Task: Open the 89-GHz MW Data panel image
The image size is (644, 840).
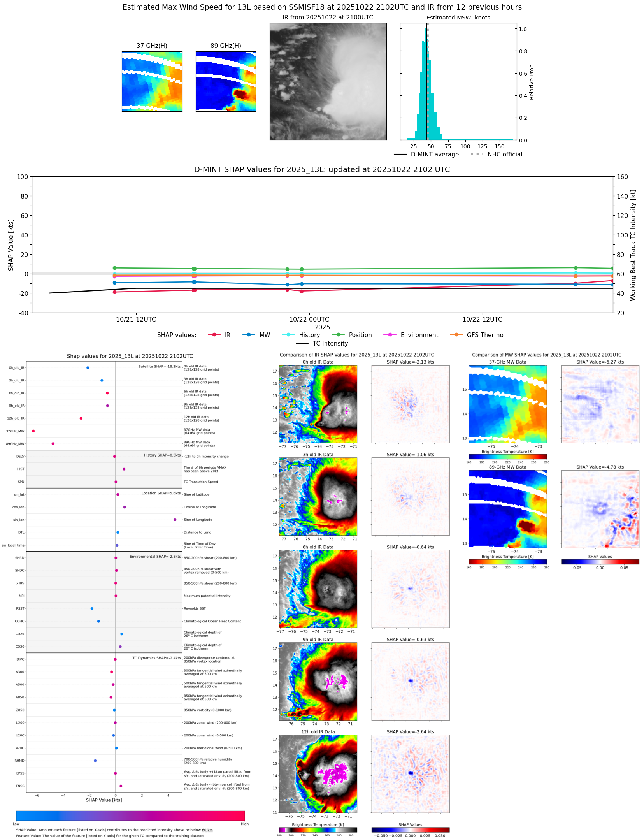Action: [x=507, y=509]
